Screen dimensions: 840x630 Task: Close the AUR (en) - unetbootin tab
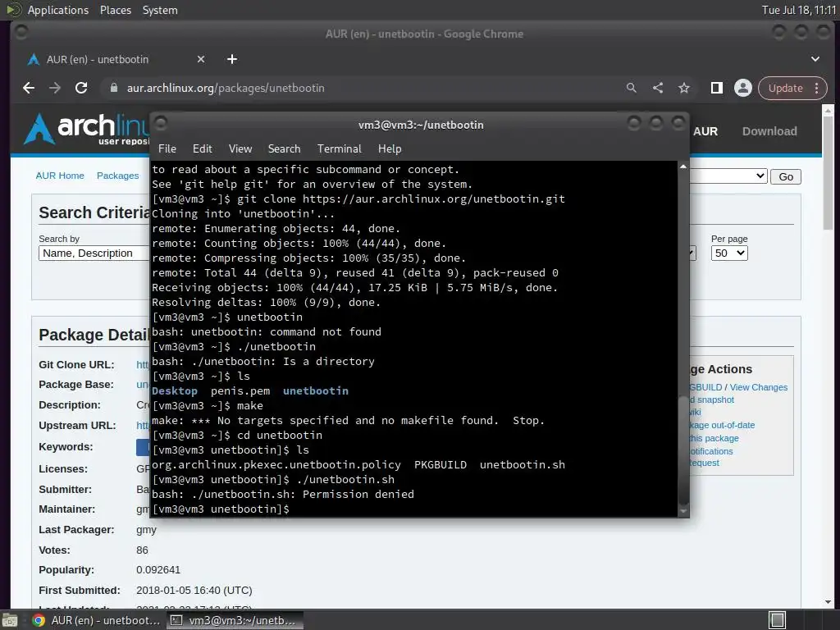(x=201, y=59)
